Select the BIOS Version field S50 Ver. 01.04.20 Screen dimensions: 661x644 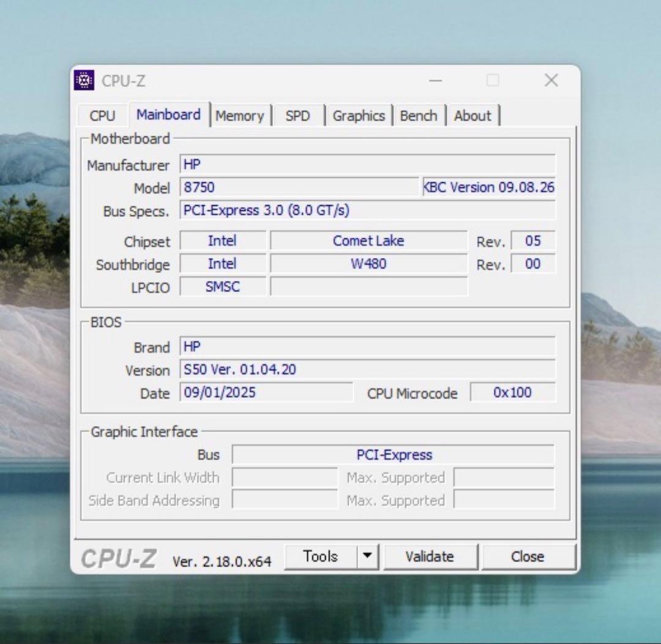coord(367,369)
